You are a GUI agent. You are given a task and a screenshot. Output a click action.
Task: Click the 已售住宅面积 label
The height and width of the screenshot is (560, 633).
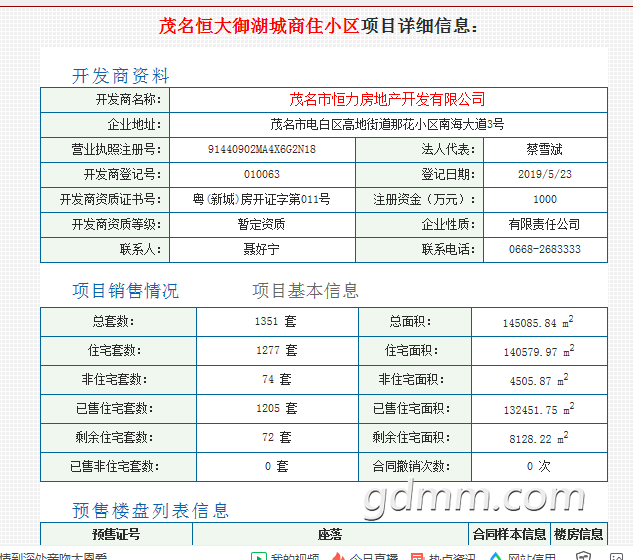(411, 409)
